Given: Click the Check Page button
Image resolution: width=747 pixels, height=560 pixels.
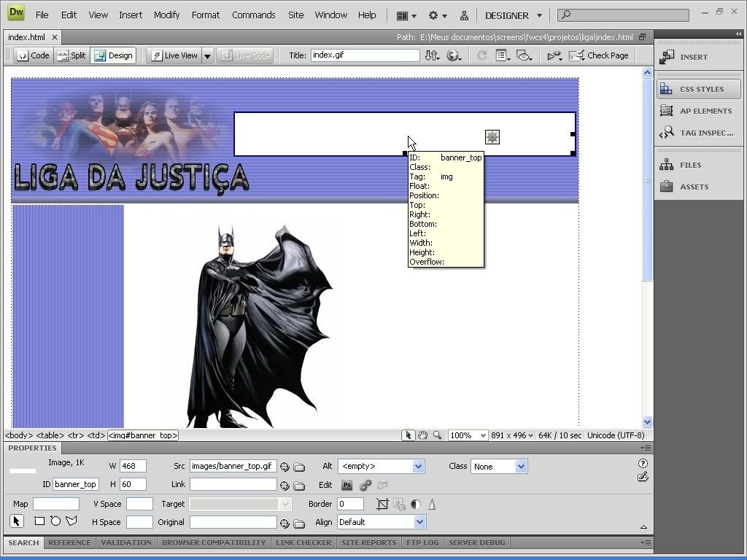Looking at the screenshot, I should [599, 55].
